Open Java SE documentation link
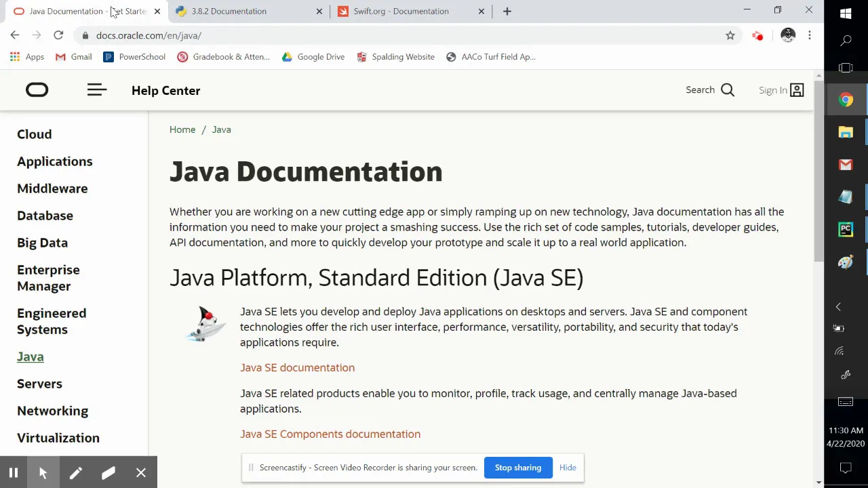 coord(297,367)
